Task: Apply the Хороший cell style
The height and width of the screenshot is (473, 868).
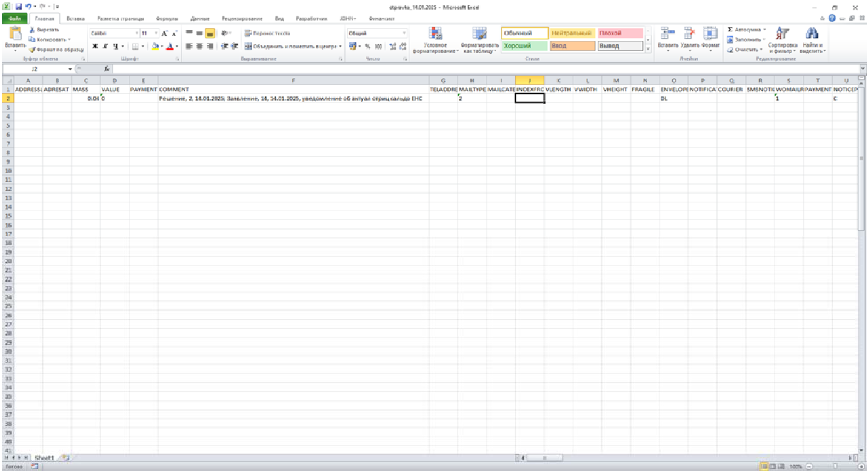Action: [524, 46]
